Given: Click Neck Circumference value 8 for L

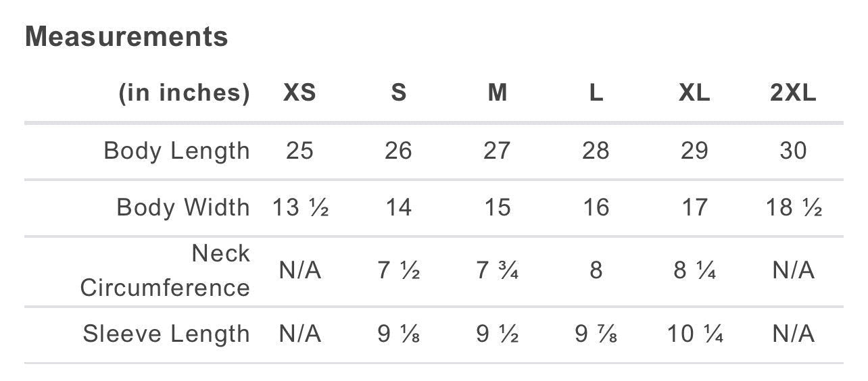Looking at the screenshot, I should 596,271.
